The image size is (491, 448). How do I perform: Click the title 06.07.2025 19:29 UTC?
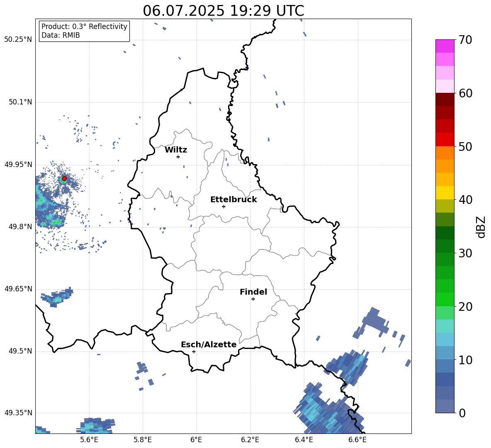224,11
